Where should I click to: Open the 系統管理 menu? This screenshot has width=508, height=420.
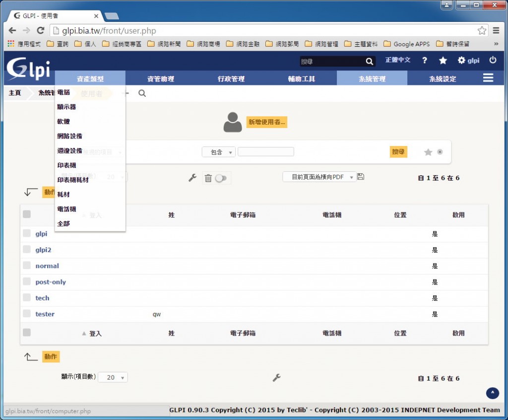coord(372,79)
